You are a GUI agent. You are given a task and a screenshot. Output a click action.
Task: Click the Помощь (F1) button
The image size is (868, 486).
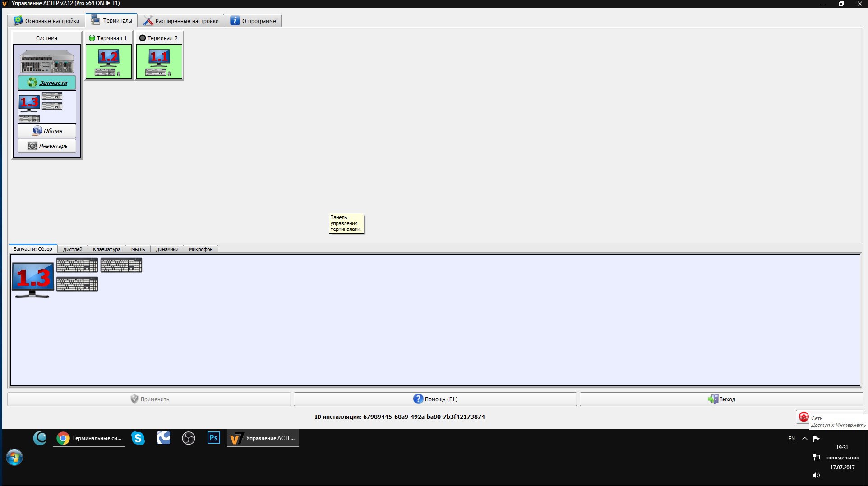click(x=435, y=399)
